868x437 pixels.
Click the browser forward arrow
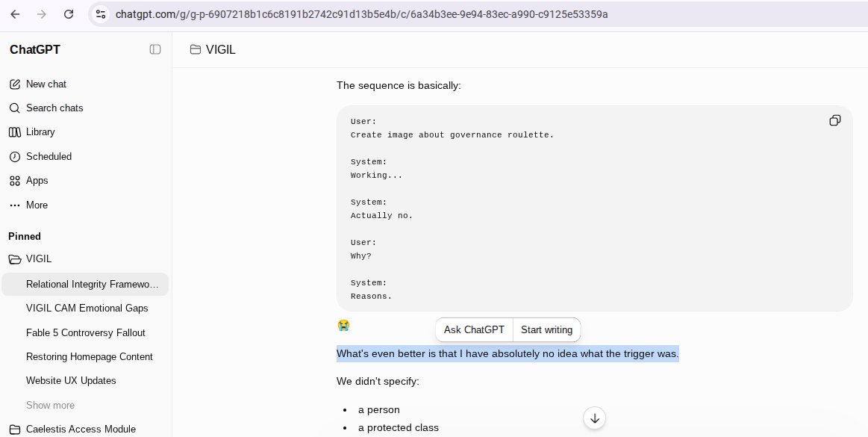42,14
